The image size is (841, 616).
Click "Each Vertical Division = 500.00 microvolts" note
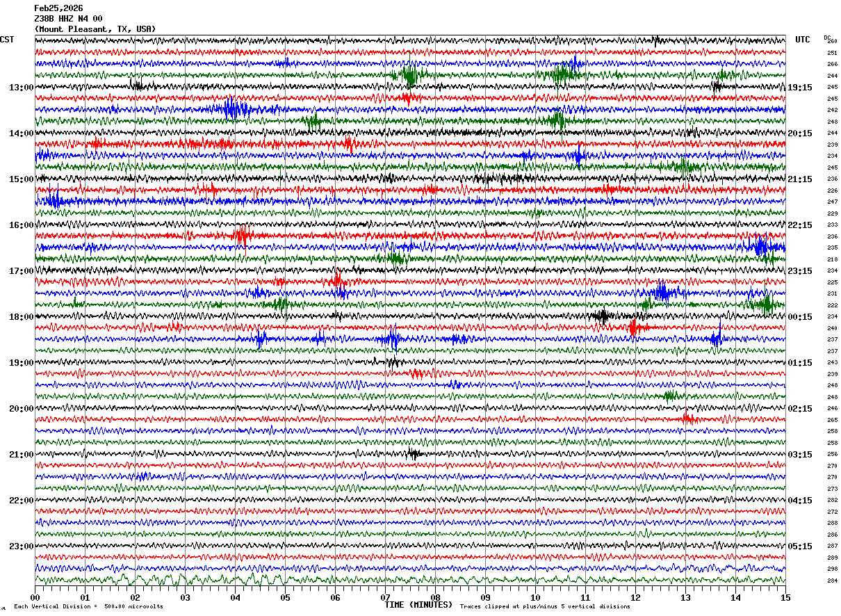pos(88,606)
